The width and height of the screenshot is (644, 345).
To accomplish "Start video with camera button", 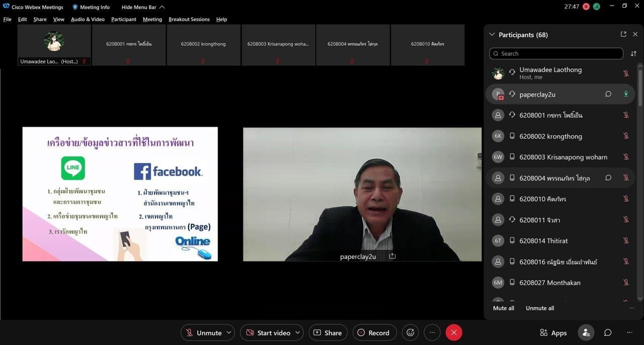I will (x=268, y=332).
